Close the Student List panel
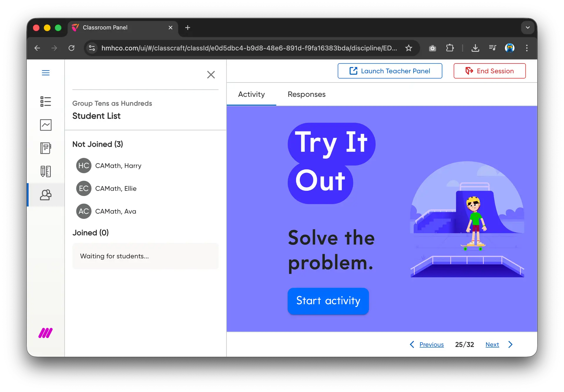Viewport: 564px width, 392px height. click(211, 75)
